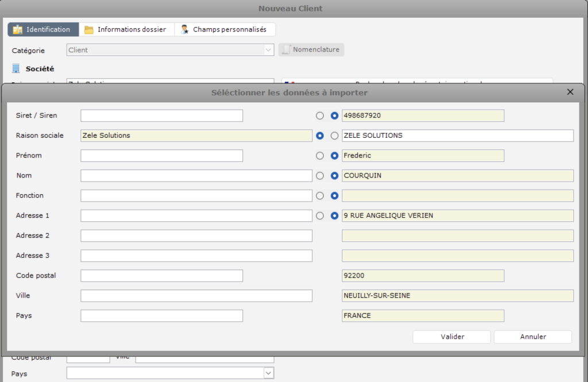Viewport: 588px width, 382px height.
Task: Click the Société building icon
Action: (16, 69)
